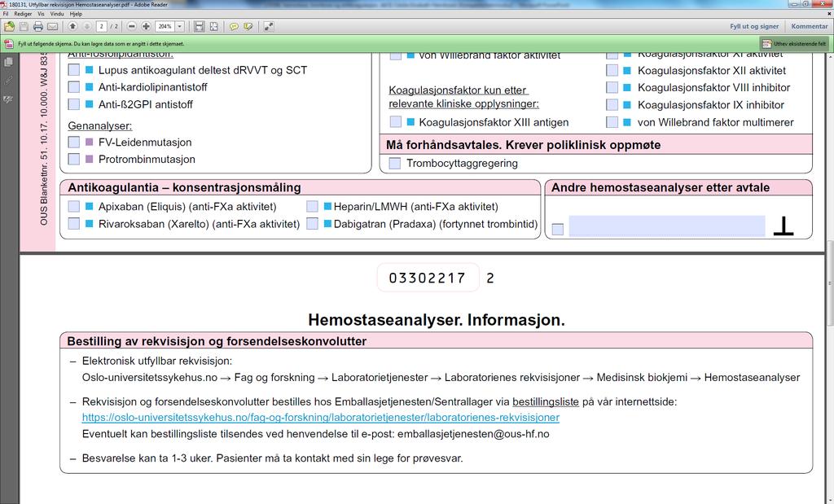Open the zoom level dropdown
Viewport: 834px width, 504px height.
click(180, 26)
